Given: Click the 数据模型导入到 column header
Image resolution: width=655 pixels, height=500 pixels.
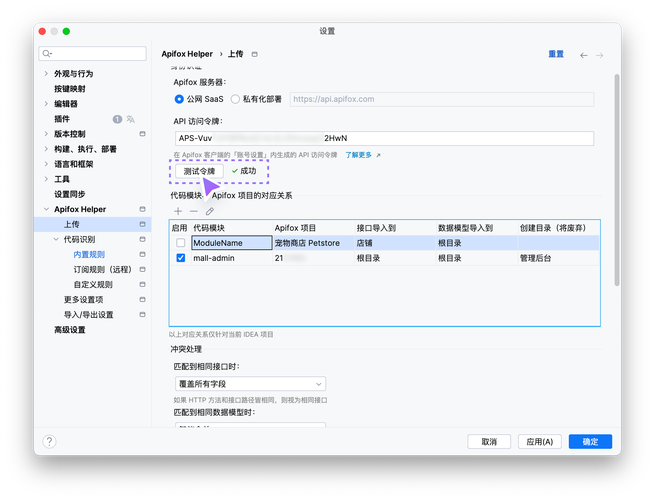Looking at the screenshot, I should point(477,228).
